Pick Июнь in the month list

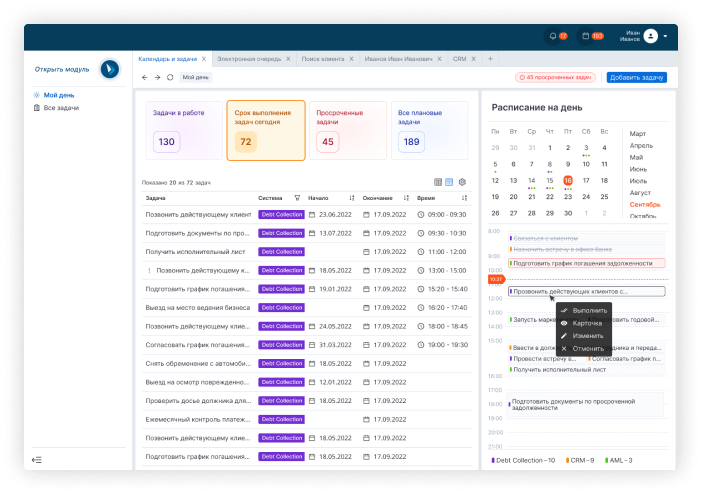point(638,169)
